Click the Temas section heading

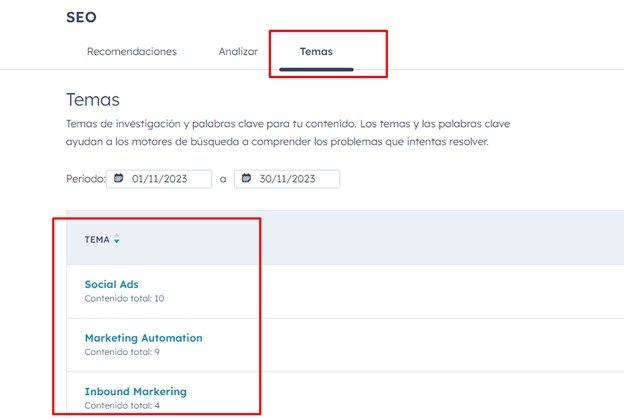point(93,99)
